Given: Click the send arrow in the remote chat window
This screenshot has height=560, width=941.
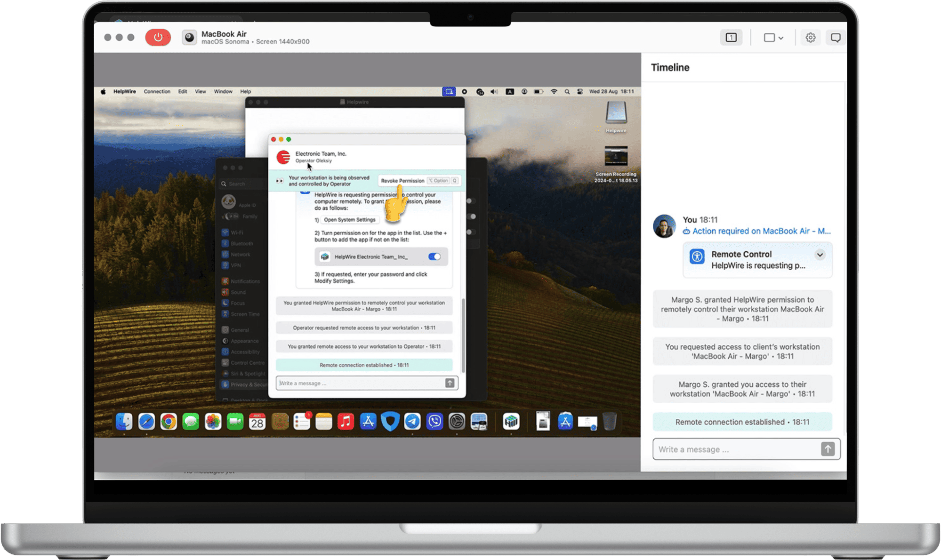Looking at the screenshot, I should point(450,383).
